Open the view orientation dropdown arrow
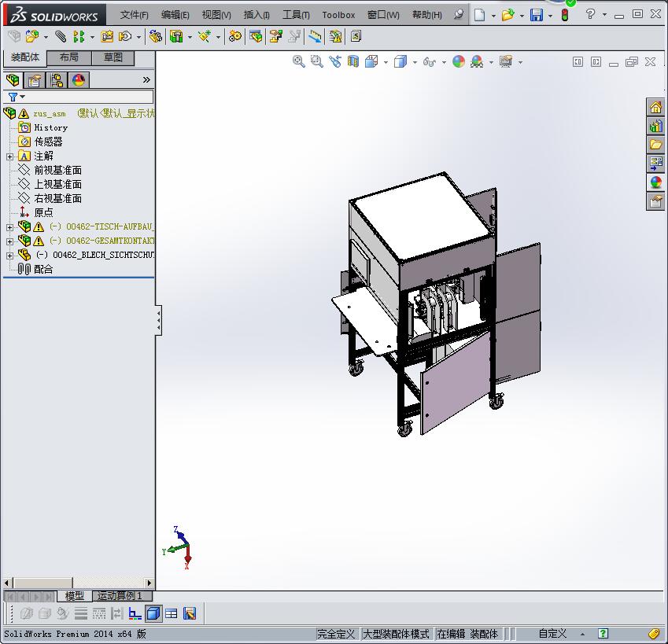Image resolution: width=668 pixels, height=644 pixels. tap(386, 63)
